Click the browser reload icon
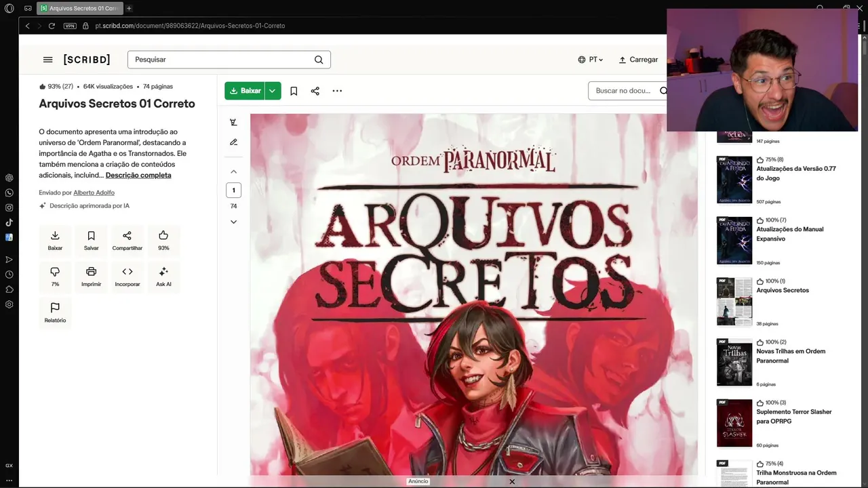This screenshot has height=488, width=868. (x=52, y=26)
